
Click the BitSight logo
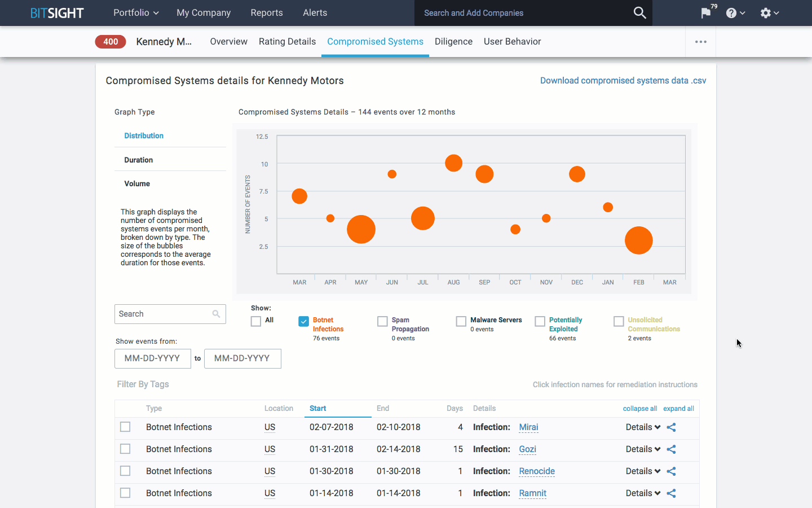click(57, 13)
